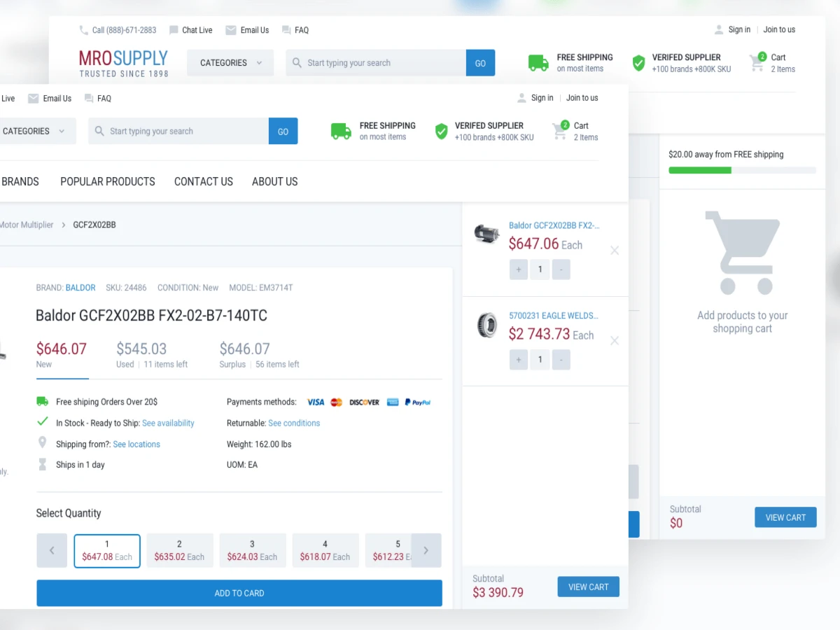840x630 pixels.
Task: Click user avatar icon beside Sign in, back window
Action: (719, 29)
